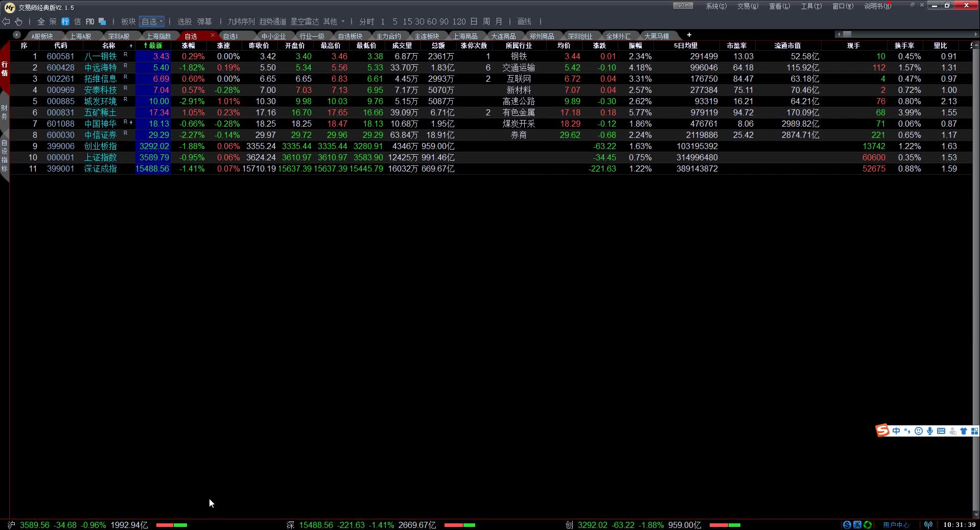This screenshot has width=980, height=530.
Task: Open the F10 company info icon
Action: [x=90, y=21]
